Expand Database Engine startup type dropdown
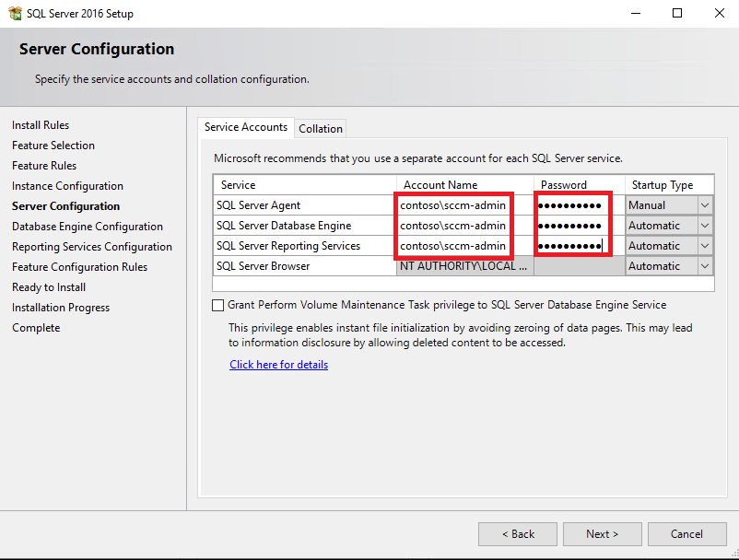Image resolution: width=739 pixels, height=560 pixels. point(705,226)
